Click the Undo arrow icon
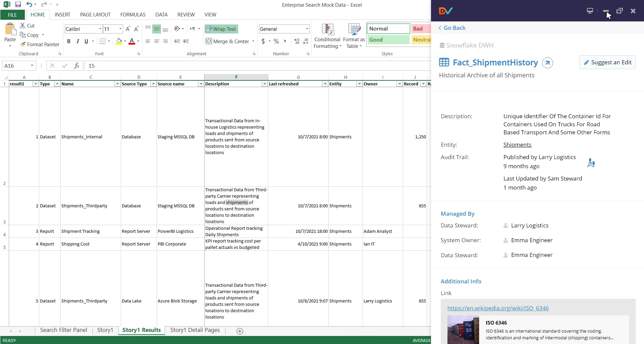Screen dimensions: 644x344 coord(30,5)
